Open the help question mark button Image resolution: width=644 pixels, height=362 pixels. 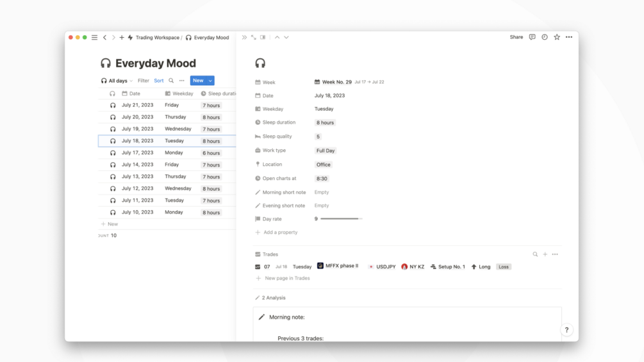pyautogui.click(x=566, y=330)
